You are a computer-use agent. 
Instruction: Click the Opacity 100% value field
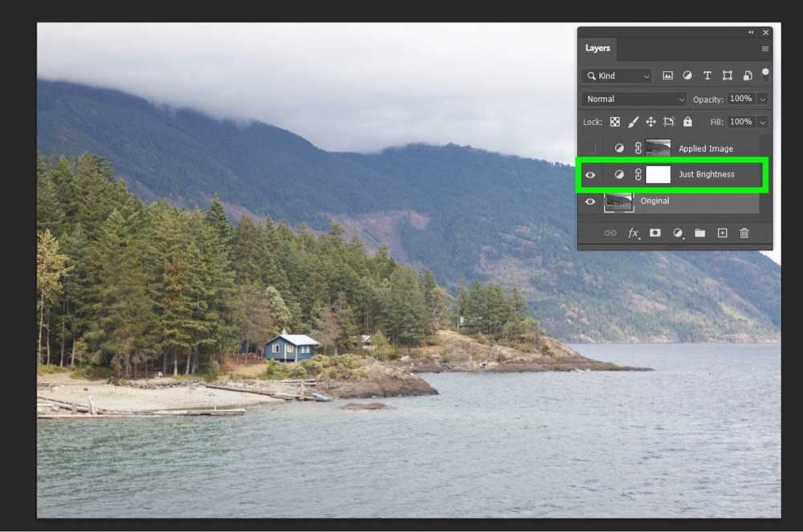tap(741, 99)
